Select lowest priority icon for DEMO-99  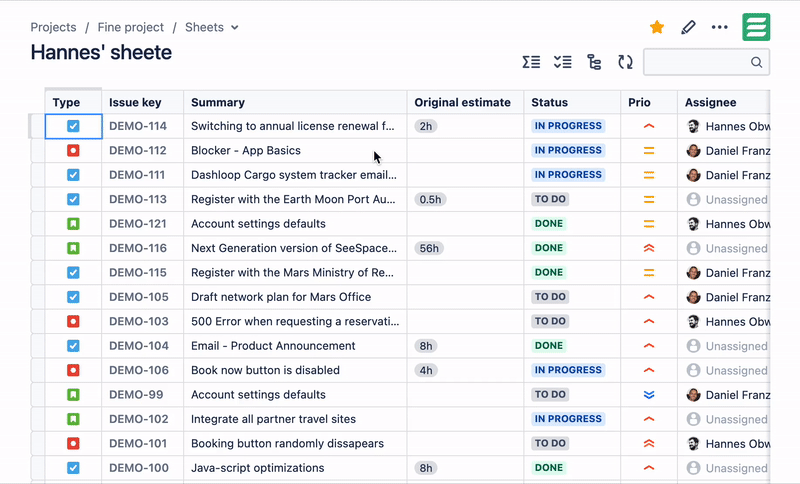[648, 395]
